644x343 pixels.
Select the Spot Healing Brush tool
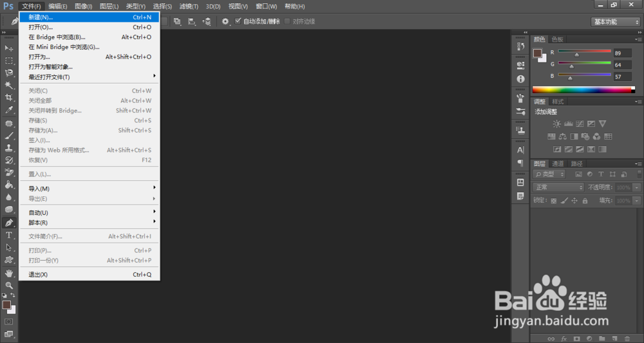click(x=8, y=124)
